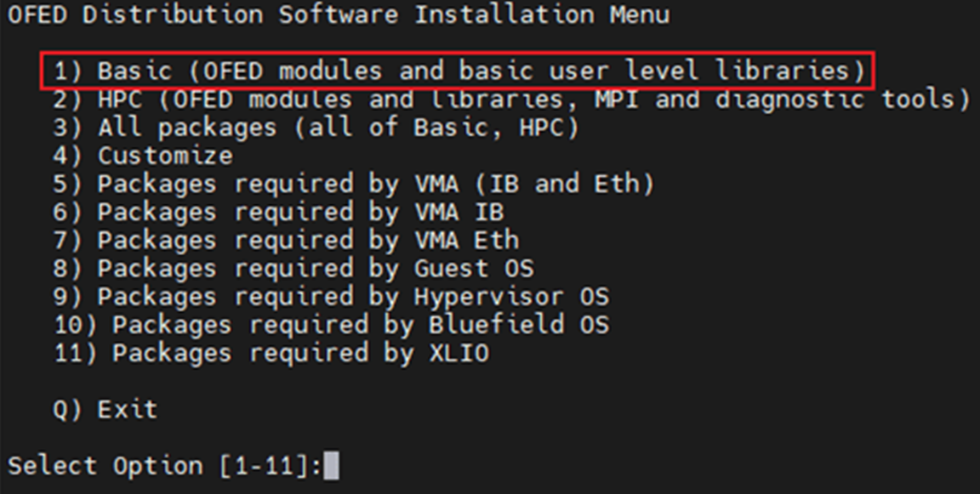Select Packages required by VMA Eth
This screenshot has width=980, height=494.
(x=286, y=241)
